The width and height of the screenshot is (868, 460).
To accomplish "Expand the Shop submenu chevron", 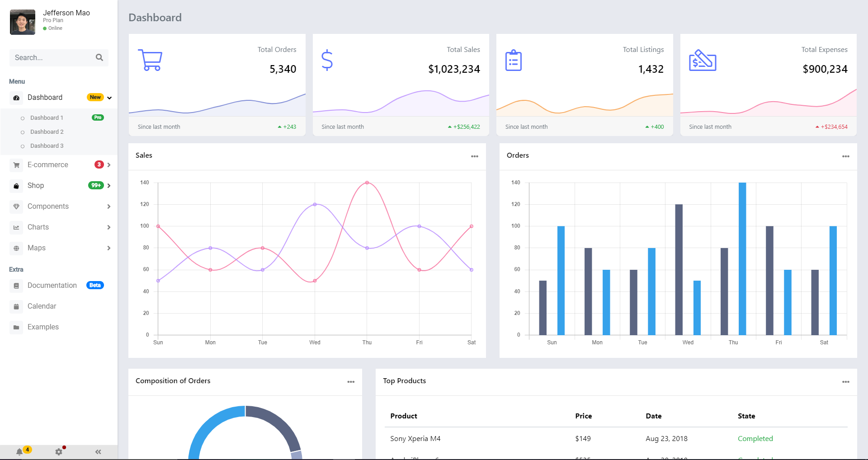I will (x=109, y=186).
